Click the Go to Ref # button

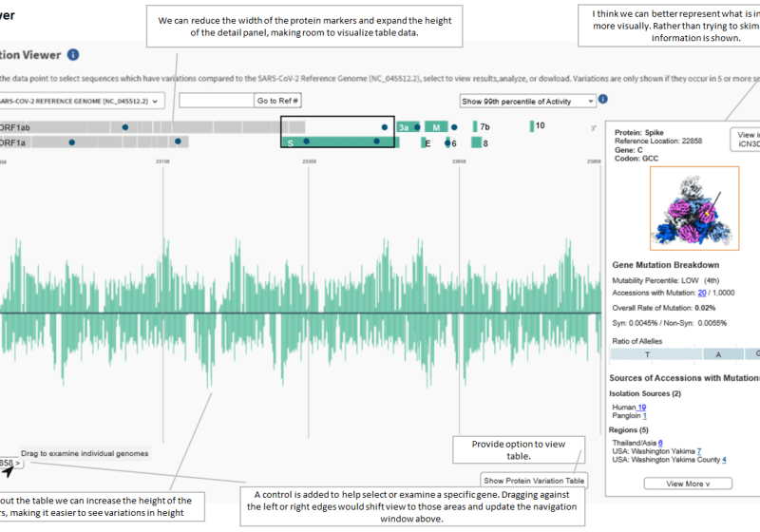click(x=277, y=101)
